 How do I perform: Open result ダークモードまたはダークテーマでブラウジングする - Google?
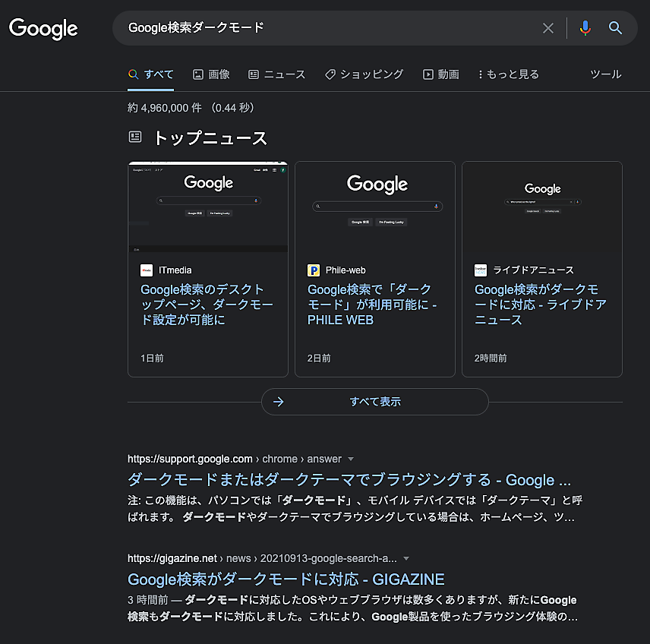point(349,480)
